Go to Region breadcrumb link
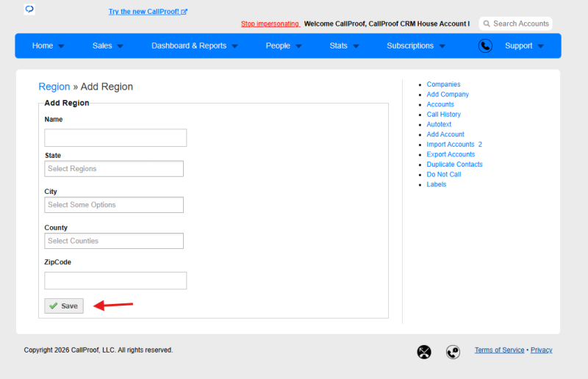588x379 pixels. coord(54,87)
